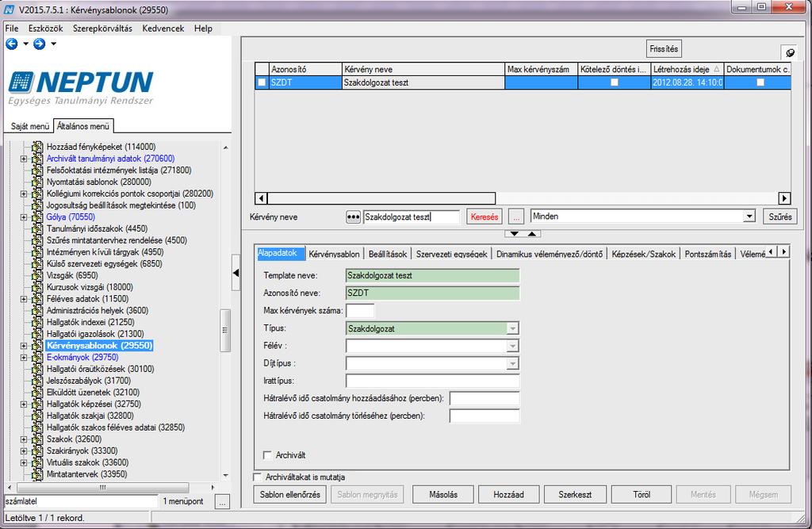
Task: Toggle Kötelező döntés checkbox in SZDT row
Action: tap(615, 82)
